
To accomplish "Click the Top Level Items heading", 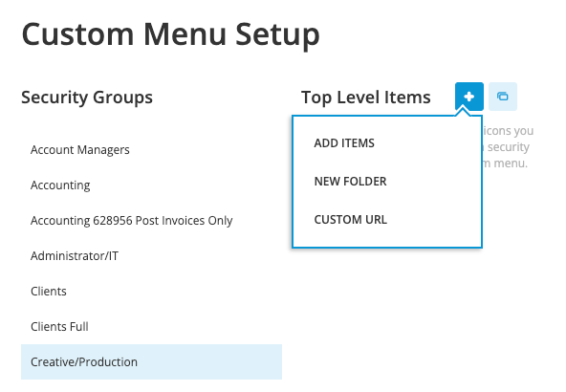I will pyautogui.click(x=366, y=98).
